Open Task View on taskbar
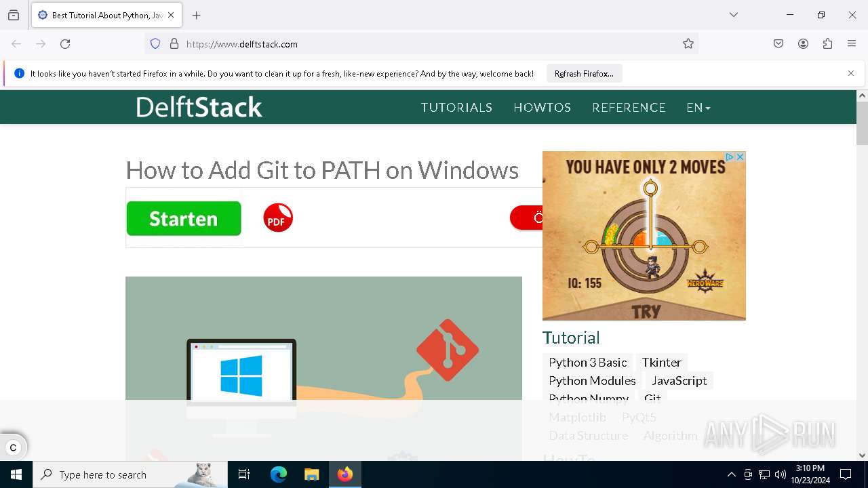The height and width of the screenshot is (488, 868). pos(244,474)
